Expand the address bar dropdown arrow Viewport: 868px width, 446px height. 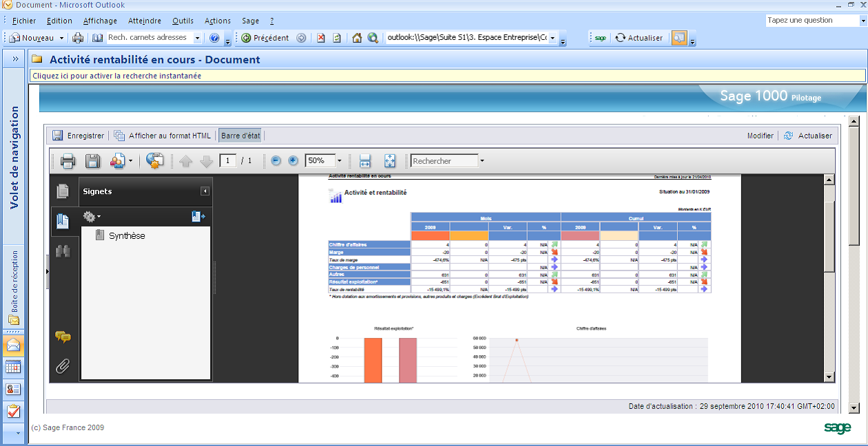pyautogui.click(x=554, y=38)
